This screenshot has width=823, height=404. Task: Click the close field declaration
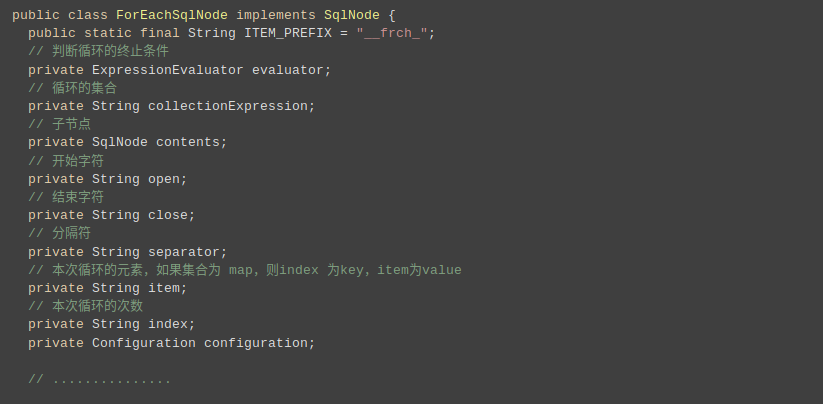click(111, 216)
